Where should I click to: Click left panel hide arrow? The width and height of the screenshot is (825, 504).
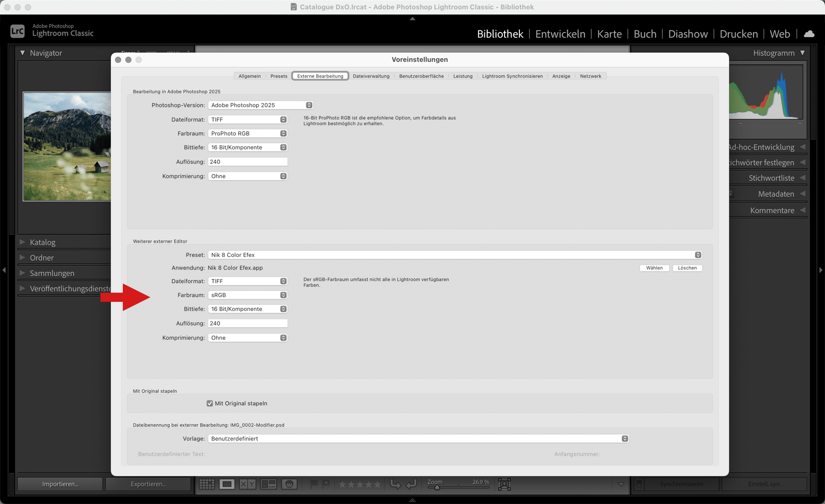coord(4,270)
